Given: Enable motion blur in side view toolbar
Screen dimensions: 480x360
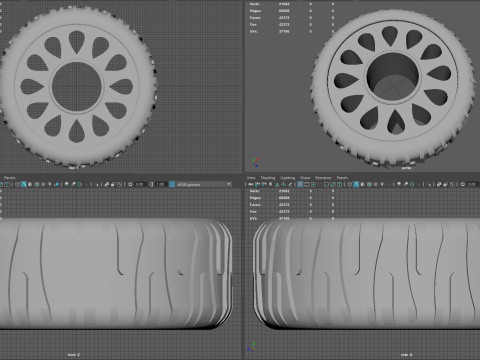Looking at the screenshot, I should 405,184.
